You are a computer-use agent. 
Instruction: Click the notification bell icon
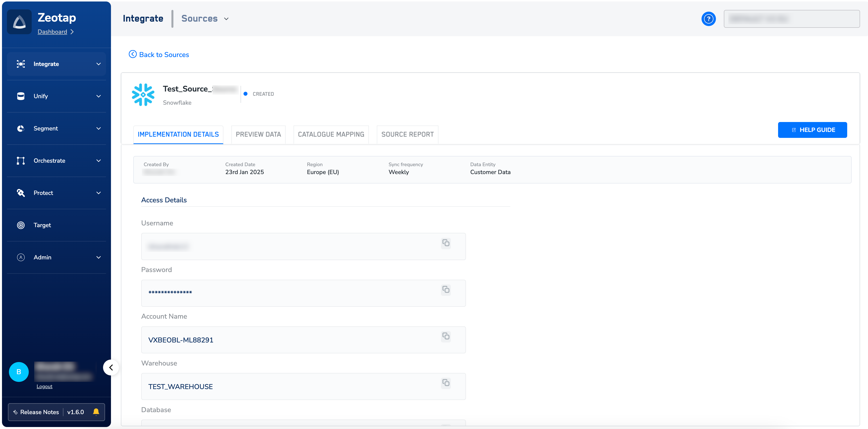pyautogui.click(x=96, y=412)
